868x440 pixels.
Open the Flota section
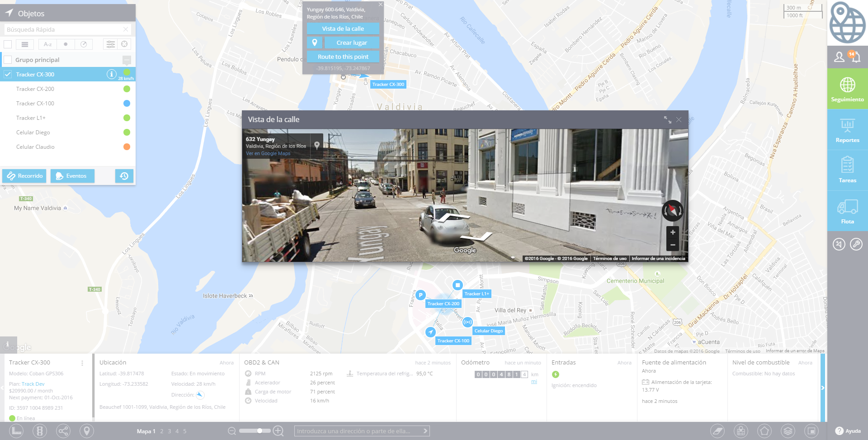[x=848, y=211]
